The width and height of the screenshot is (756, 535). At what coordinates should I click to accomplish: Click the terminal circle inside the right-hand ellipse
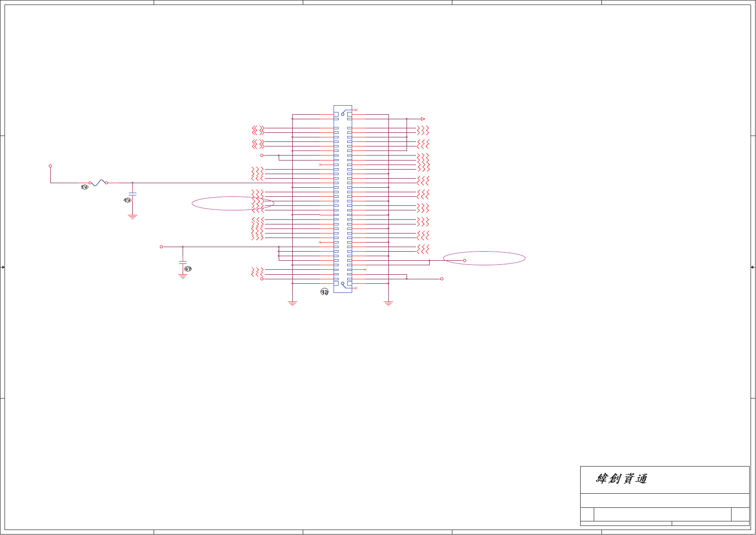pyautogui.click(x=465, y=260)
